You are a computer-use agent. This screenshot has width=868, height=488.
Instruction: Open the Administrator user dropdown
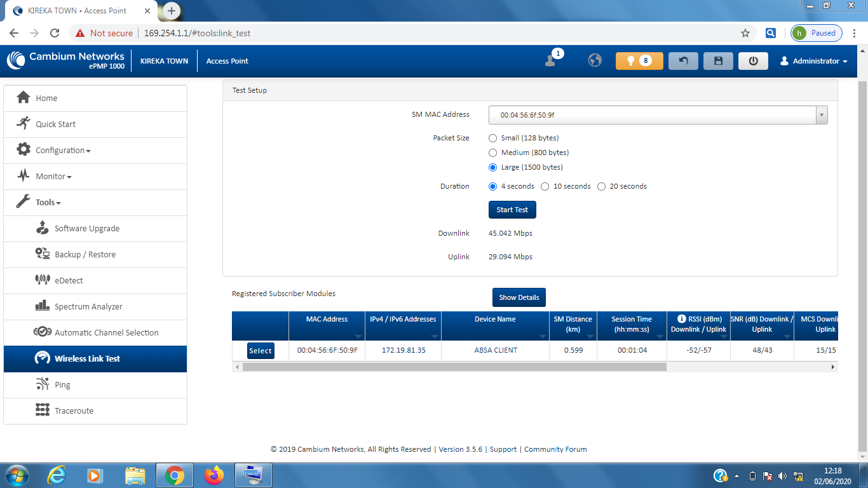click(x=814, y=61)
